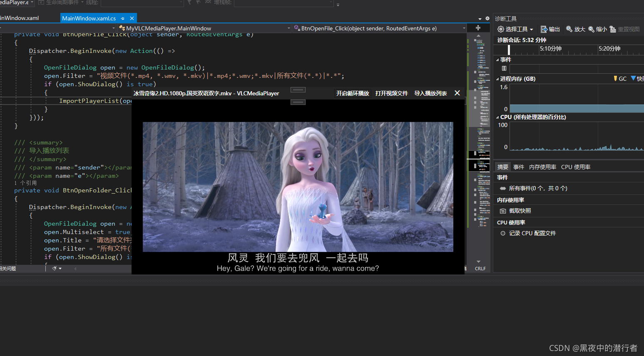The image size is (644, 356).
Task: Open the 选择工具 gear dropdown in diagnostics
Action: (515, 29)
